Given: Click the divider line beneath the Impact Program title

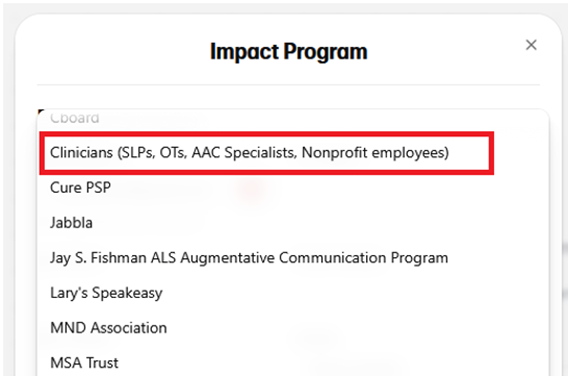Looking at the screenshot, I should (x=288, y=85).
